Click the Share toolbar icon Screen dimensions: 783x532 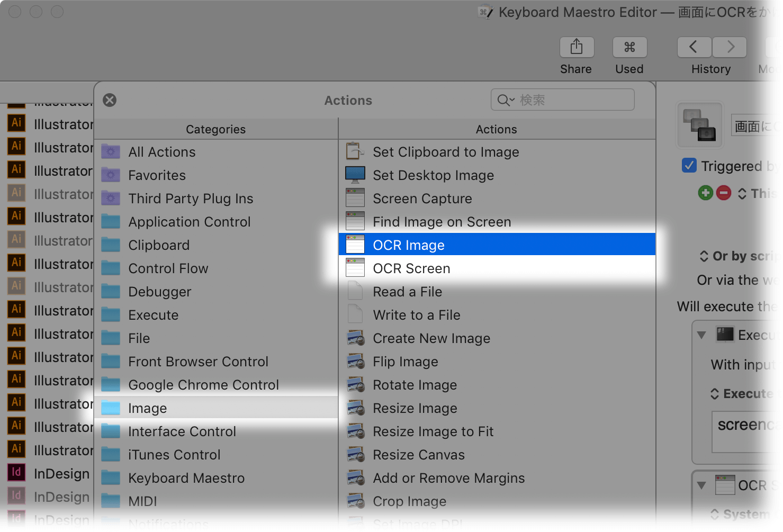(x=577, y=47)
